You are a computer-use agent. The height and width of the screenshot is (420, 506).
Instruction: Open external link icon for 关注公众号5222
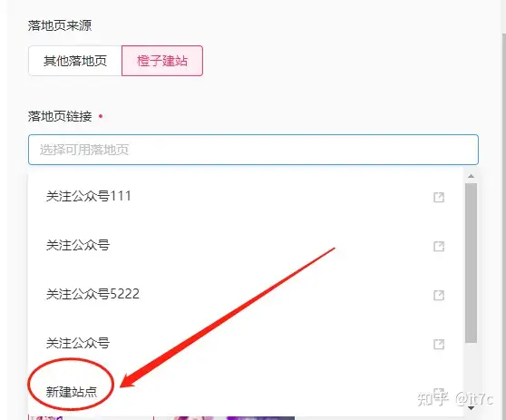coord(439,295)
